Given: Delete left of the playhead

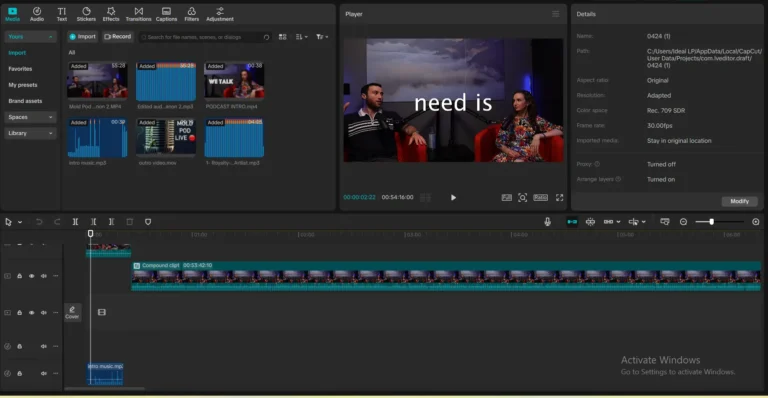Looking at the screenshot, I should pyautogui.click(x=93, y=222).
